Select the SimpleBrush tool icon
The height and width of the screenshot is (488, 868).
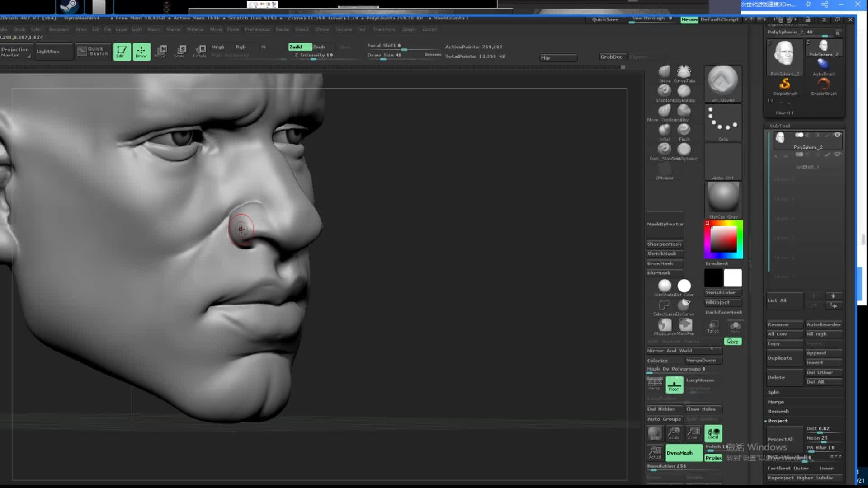pos(785,85)
